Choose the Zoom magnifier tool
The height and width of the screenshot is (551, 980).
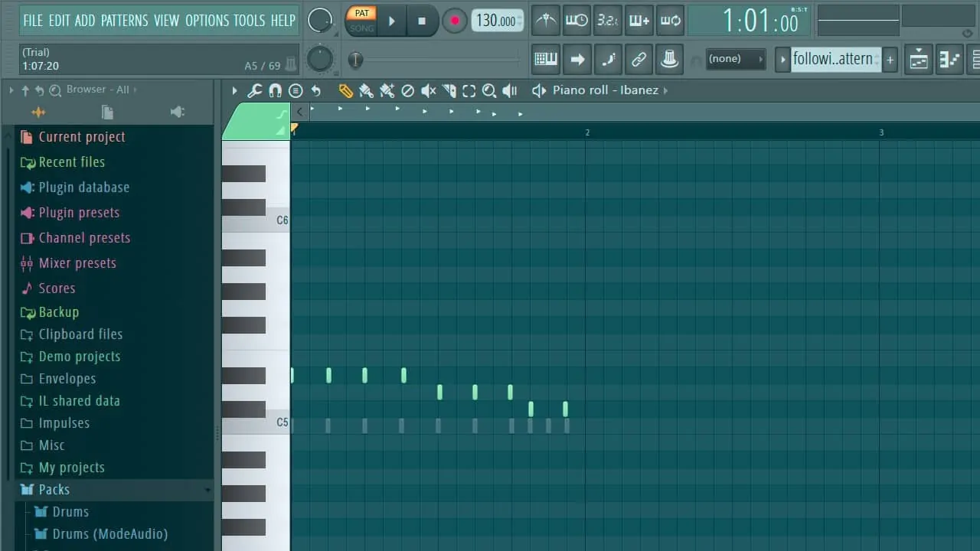coord(490,91)
